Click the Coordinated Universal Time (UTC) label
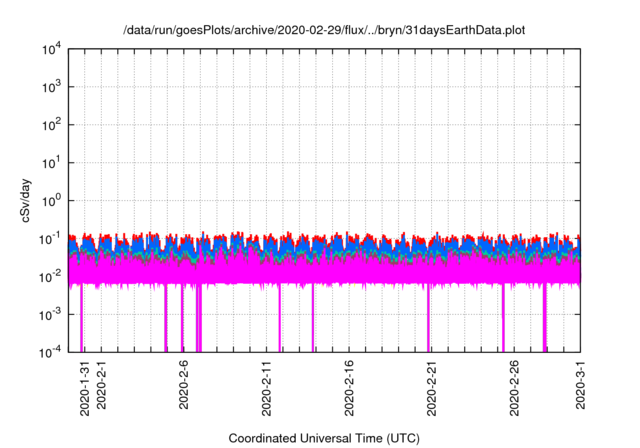Screen dimensions: 640x448 click(x=324, y=438)
